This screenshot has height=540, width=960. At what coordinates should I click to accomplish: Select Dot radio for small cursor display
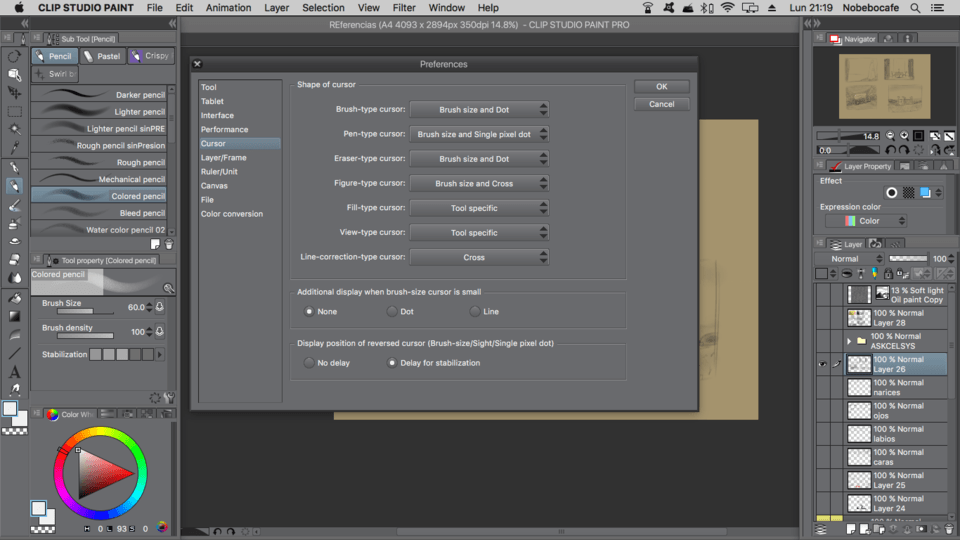(392, 312)
